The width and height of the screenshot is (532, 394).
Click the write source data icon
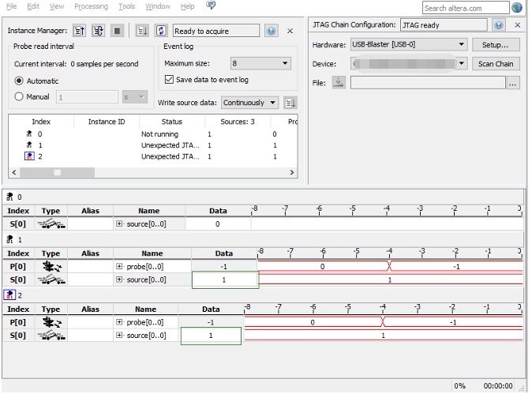[290, 103]
